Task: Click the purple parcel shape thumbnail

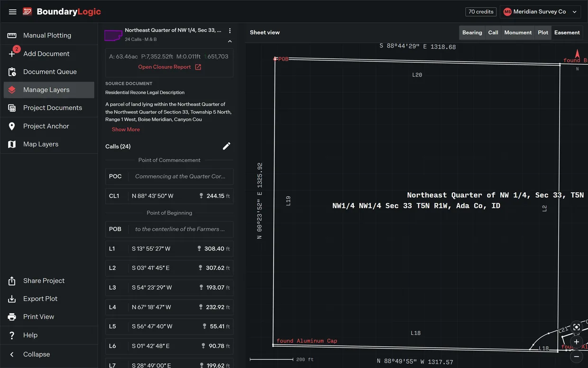Action: tap(113, 35)
